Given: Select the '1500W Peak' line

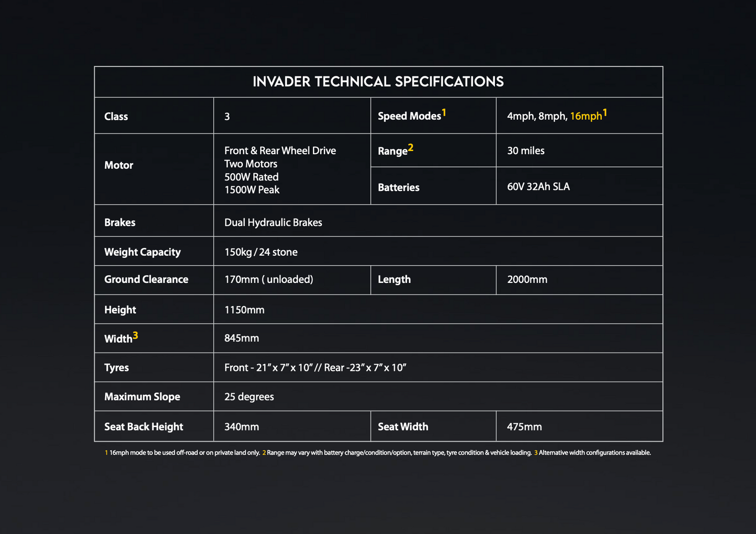Looking at the screenshot, I should click(x=252, y=190).
